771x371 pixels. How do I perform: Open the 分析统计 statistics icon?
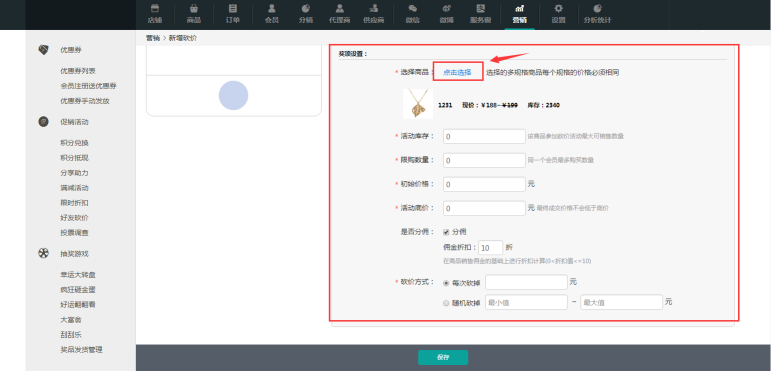point(597,8)
